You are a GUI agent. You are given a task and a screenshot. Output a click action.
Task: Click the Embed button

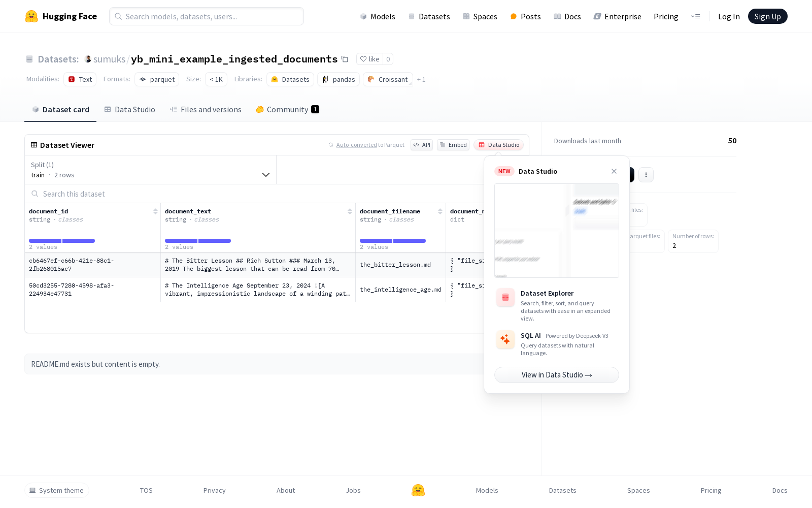(453, 145)
